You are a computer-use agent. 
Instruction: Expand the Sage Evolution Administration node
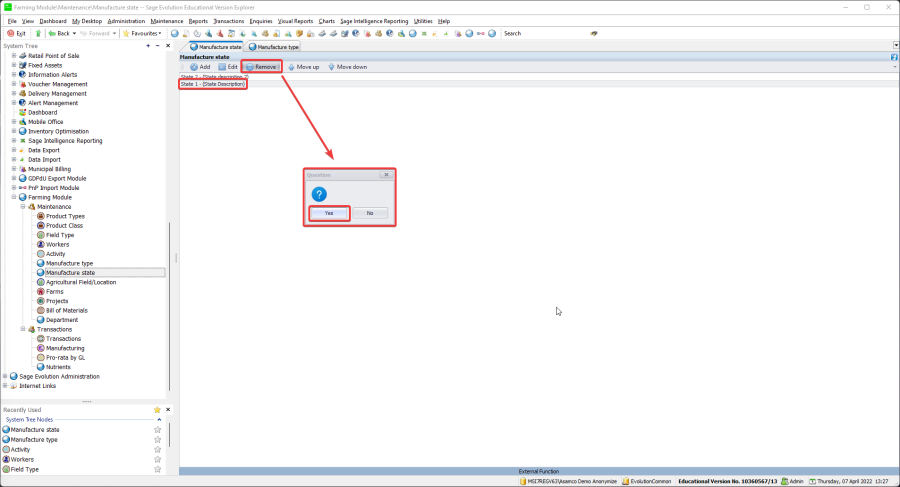[x=6, y=376]
